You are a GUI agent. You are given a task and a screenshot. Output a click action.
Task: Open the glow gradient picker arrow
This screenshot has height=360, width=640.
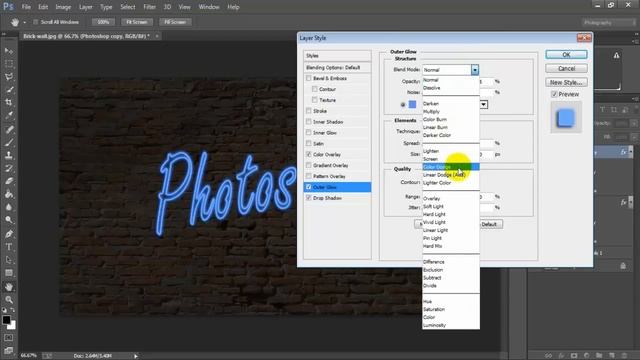(484, 104)
